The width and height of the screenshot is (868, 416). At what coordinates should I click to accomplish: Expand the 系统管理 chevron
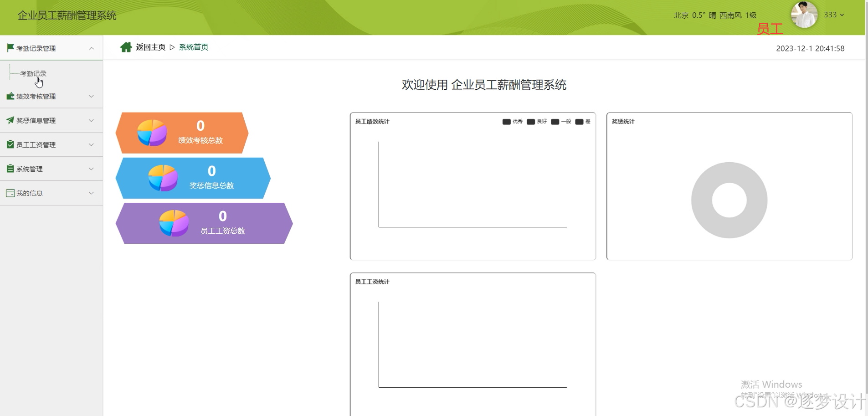coord(91,169)
